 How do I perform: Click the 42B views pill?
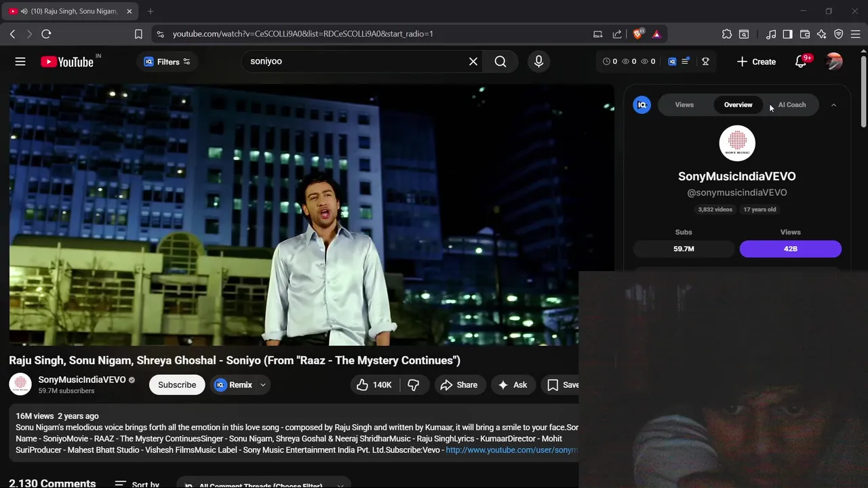[x=790, y=249]
